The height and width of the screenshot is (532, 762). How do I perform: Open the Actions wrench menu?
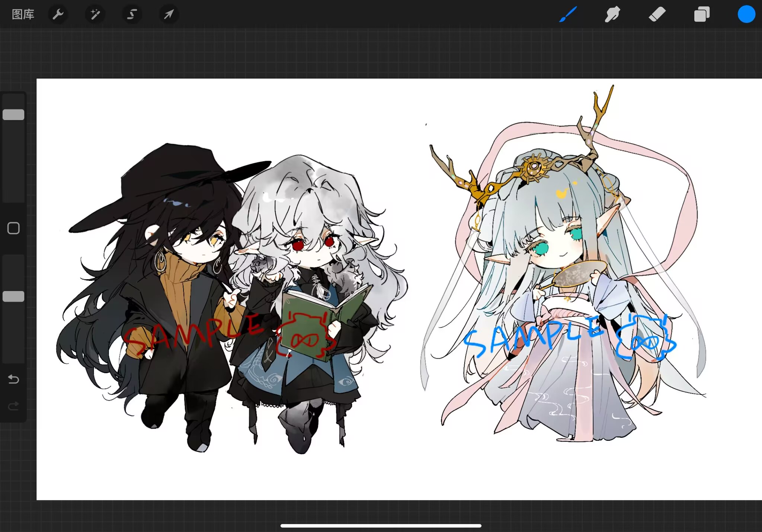(x=58, y=15)
